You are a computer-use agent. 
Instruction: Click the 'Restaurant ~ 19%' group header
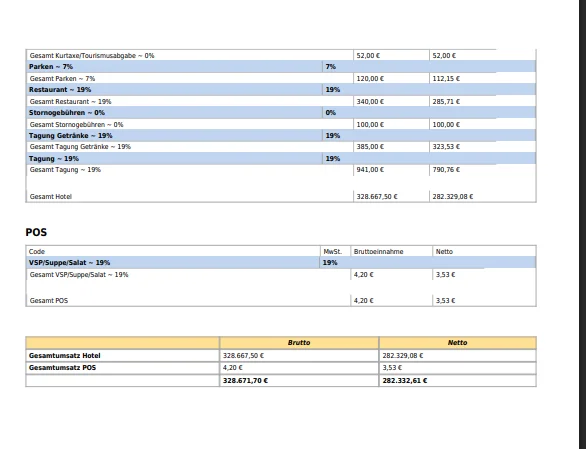pos(60,90)
